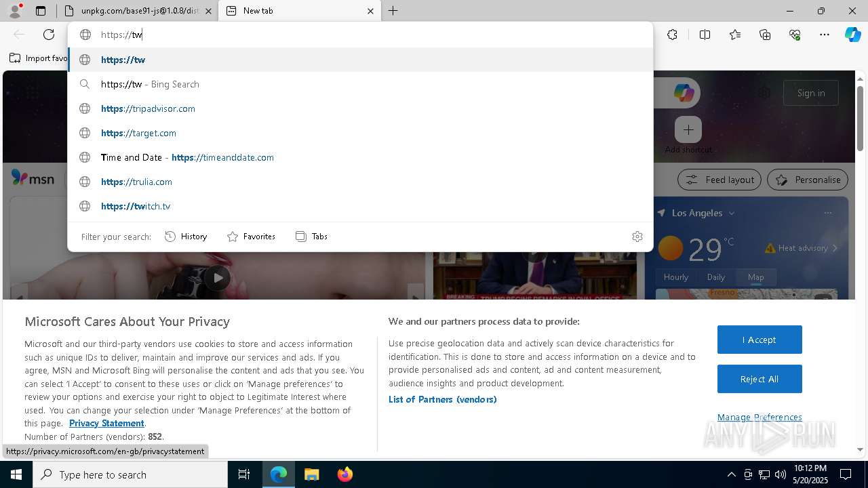The height and width of the screenshot is (488, 868).
Task: Open the network icon in the tray
Action: click(764, 474)
